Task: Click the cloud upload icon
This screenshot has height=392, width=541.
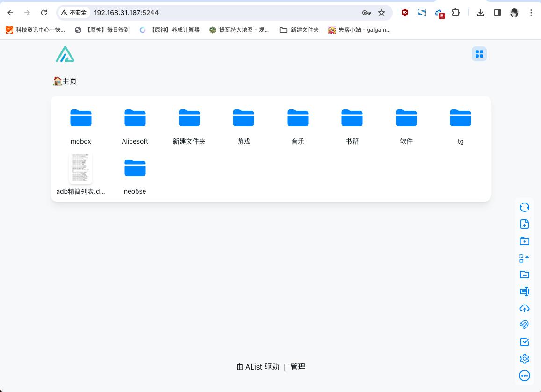Action: [525, 308]
